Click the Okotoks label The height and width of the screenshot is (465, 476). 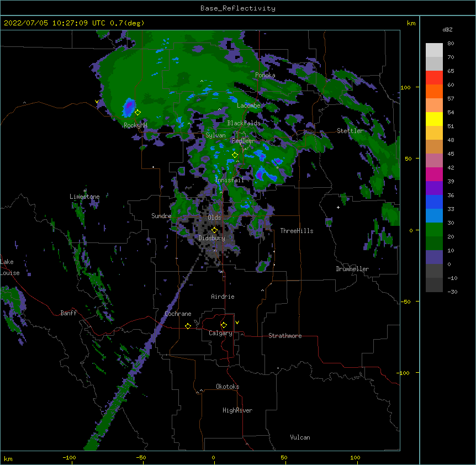click(x=228, y=387)
